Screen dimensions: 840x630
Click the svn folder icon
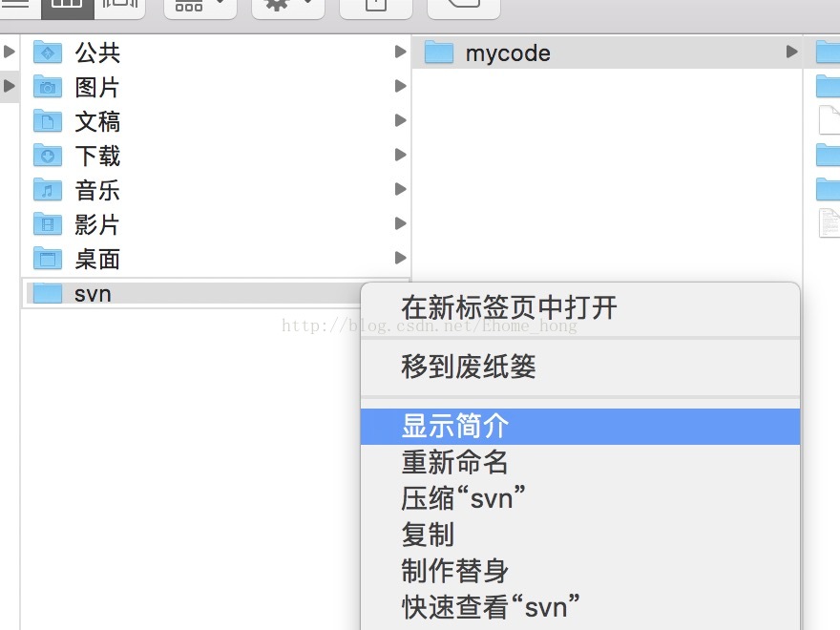point(47,292)
